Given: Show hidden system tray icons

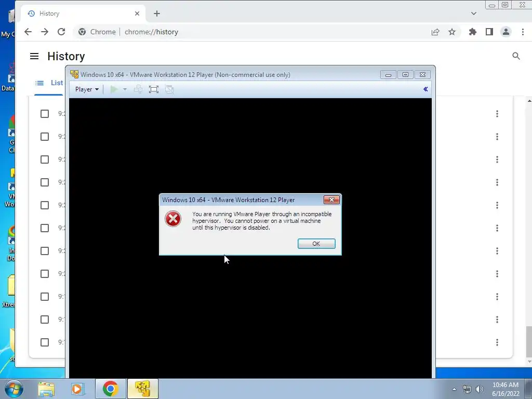Looking at the screenshot, I should [454, 389].
